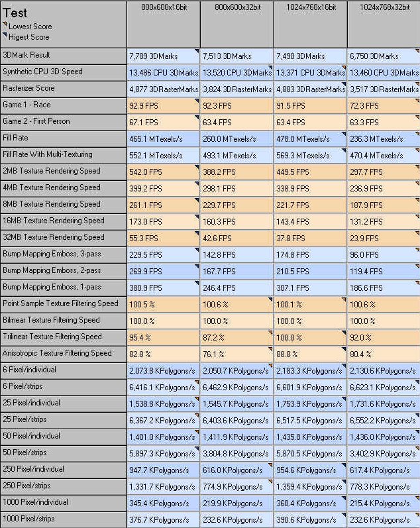
Task: Click the 167.7 FPS cell
Action: pyautogui.click(x=236, y=272)
